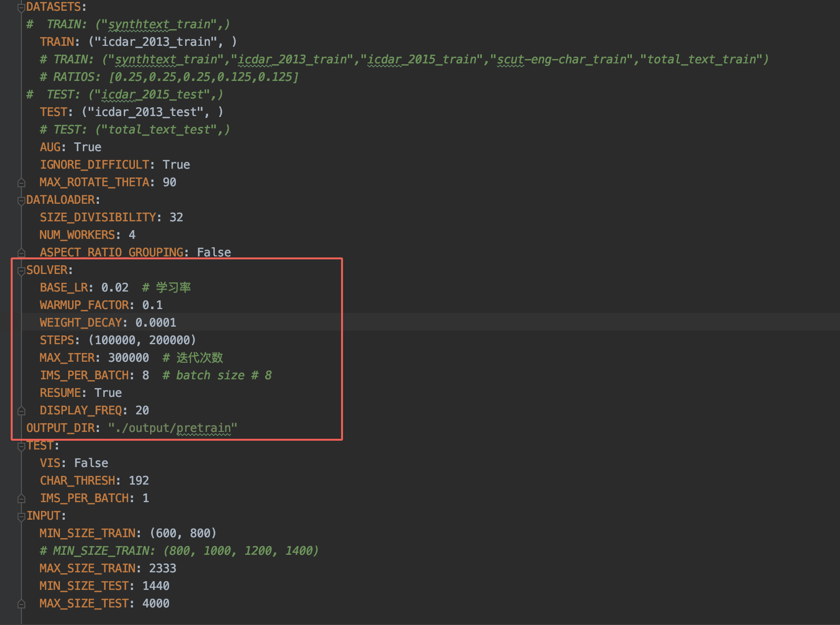Click the IGNORE_DIFFICULT key
Screen dimensions: 840x625
[x=95, y=165]
